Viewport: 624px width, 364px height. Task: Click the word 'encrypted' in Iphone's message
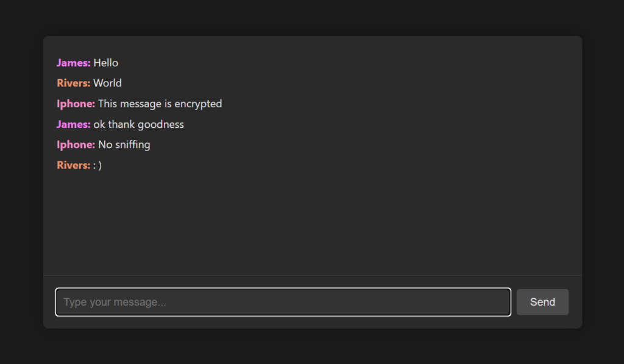pos(198,103)
